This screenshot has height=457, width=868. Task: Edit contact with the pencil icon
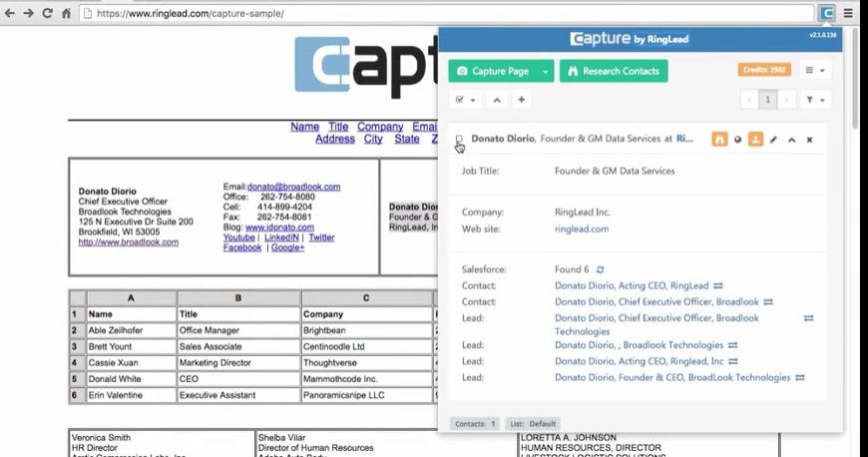coord(773,140)
